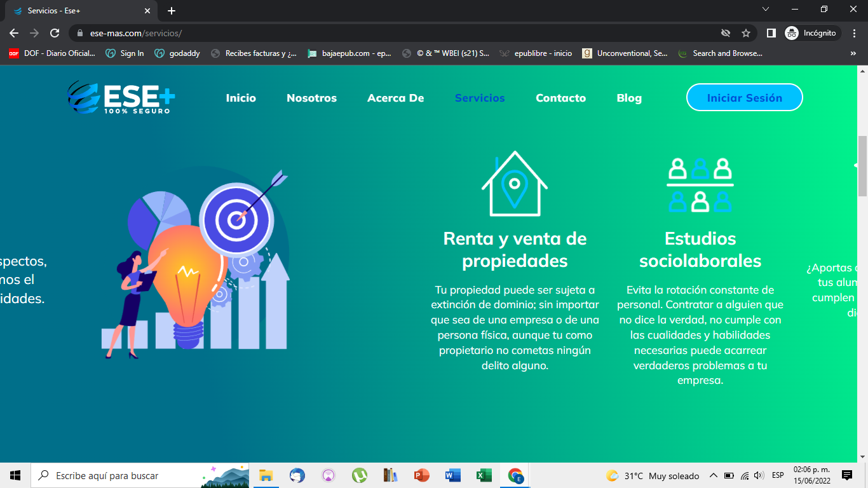Open the tab search dropdown arrow
Viewport: 868px width, 488px height.
tap(766, 10)
